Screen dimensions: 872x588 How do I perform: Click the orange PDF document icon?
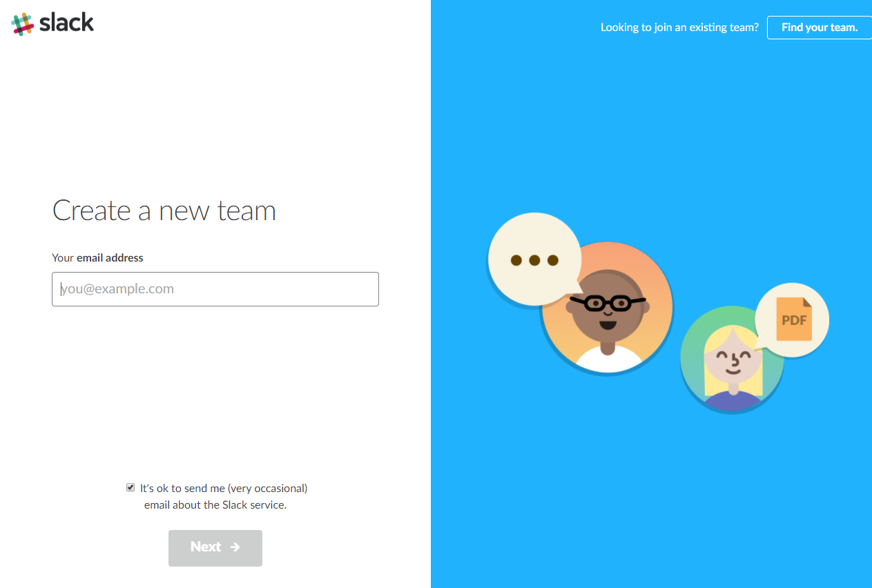click(x=794, y=319)
